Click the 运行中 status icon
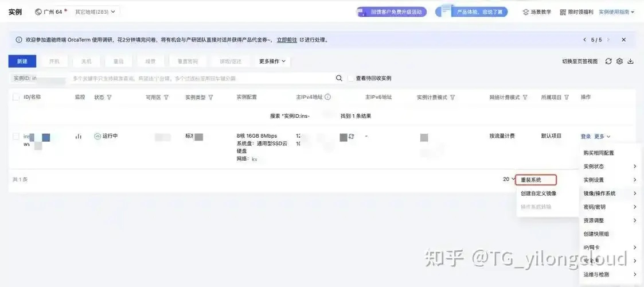Viewport: 644px width, 287px height. [97, 136]
